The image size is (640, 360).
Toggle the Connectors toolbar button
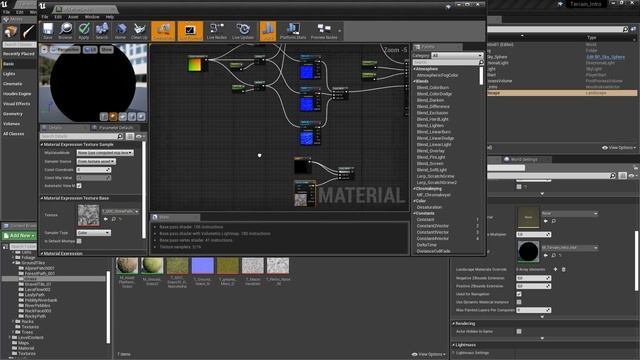163,31
